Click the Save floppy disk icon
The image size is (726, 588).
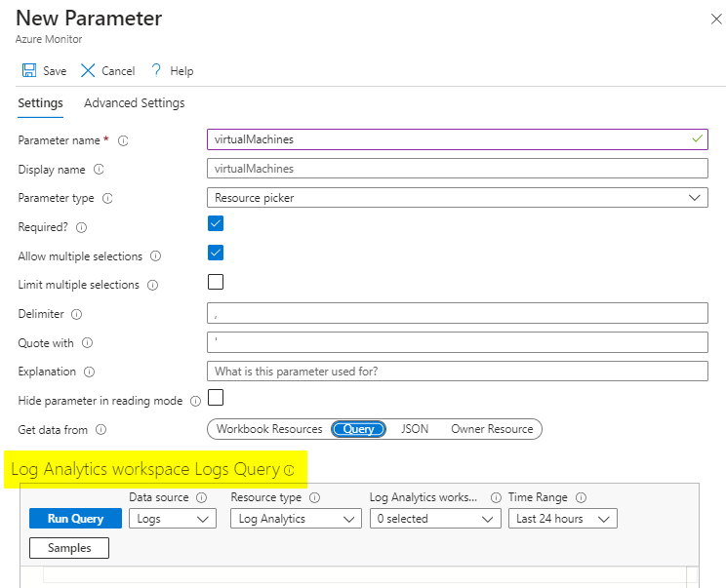coord(29,70)
